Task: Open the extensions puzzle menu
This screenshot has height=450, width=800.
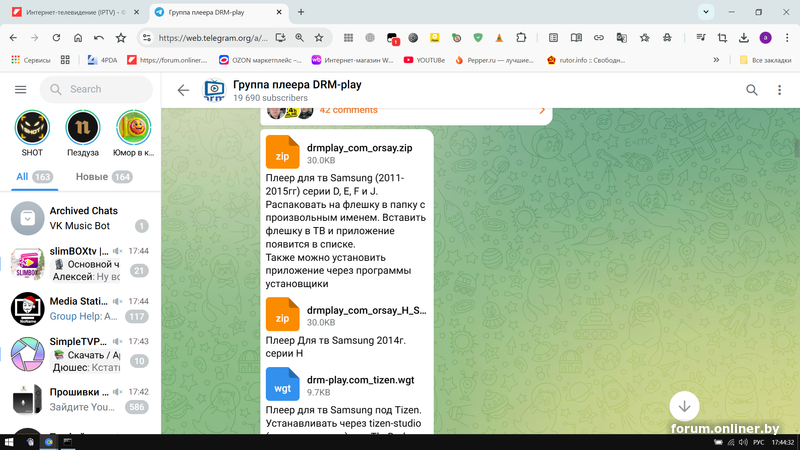Action: point(521,38)
